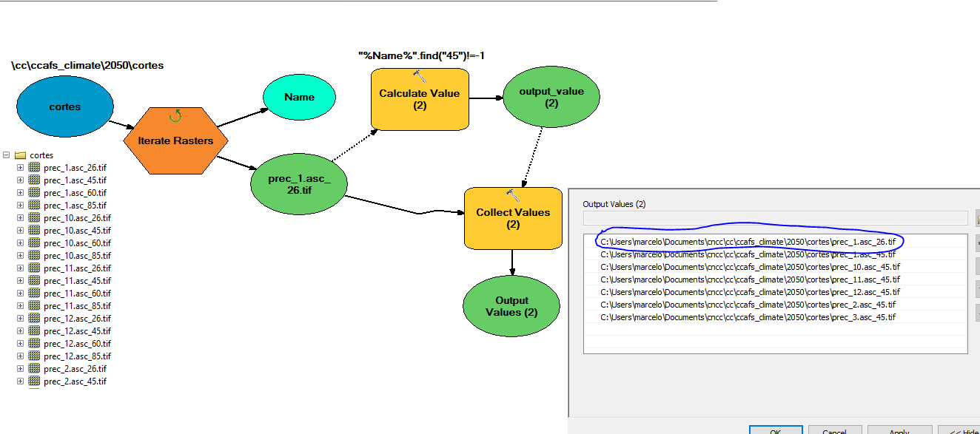Select the cyan Name variable oval
The image size is (980, 434).
[299, 97]
